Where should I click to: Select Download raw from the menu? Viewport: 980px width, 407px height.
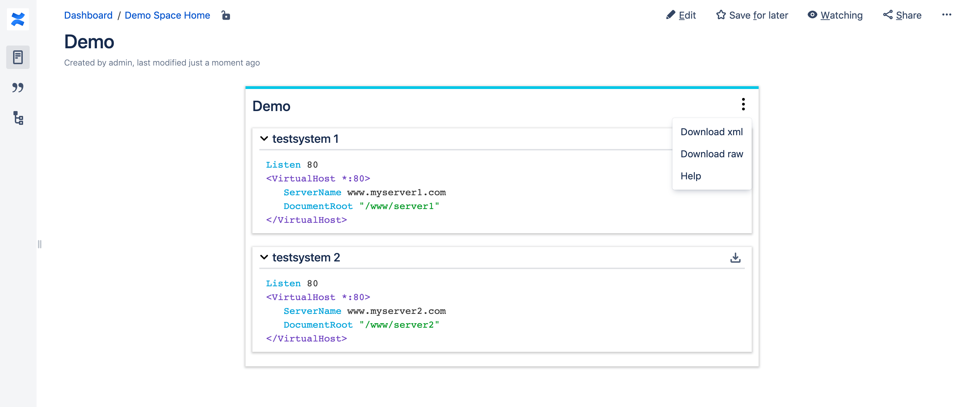pyautogui.click(x=711, y=154)
